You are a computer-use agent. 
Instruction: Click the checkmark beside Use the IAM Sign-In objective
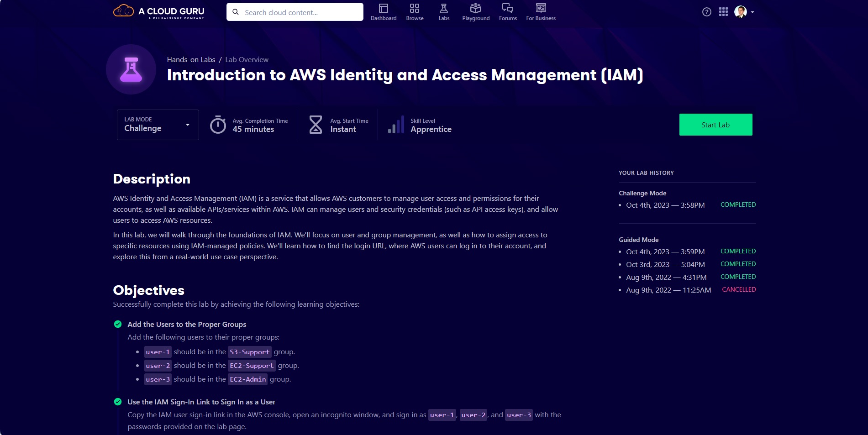[118, 402]
